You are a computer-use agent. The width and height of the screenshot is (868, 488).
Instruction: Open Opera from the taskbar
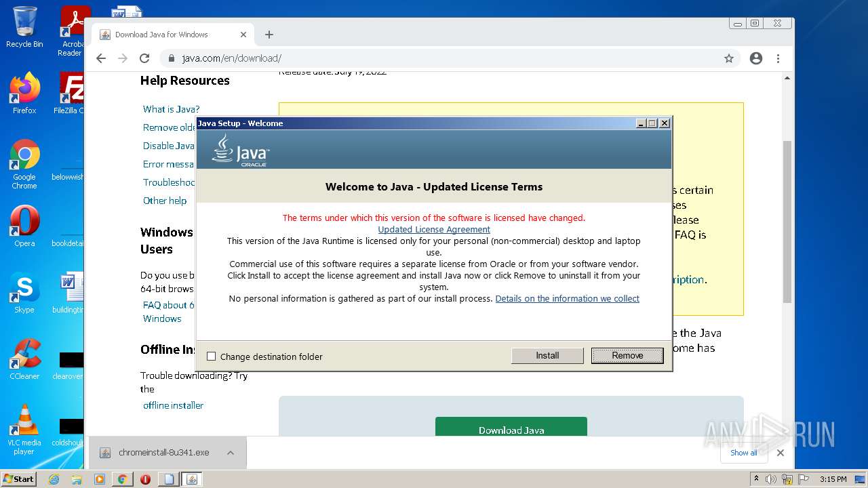pyautogui.click(x=145, y=479)
